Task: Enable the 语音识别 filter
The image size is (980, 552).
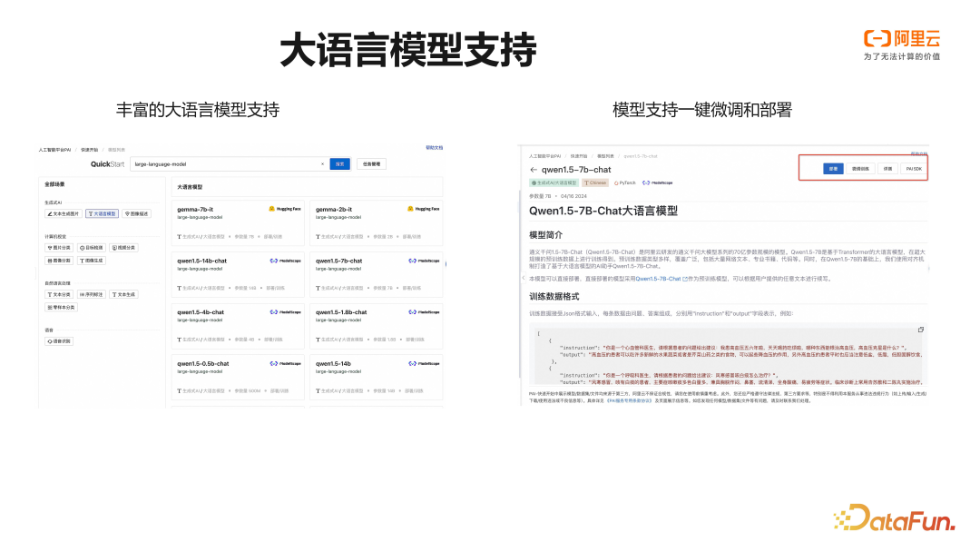Action: click(59, 341)
